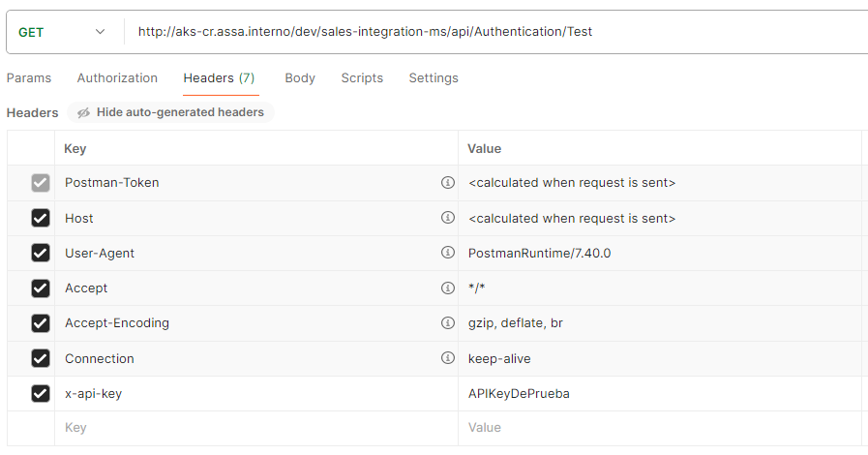868x455 pixels.
Task: Click the Postman-Token calculated value cell
Action: click(x=660, y=183)
